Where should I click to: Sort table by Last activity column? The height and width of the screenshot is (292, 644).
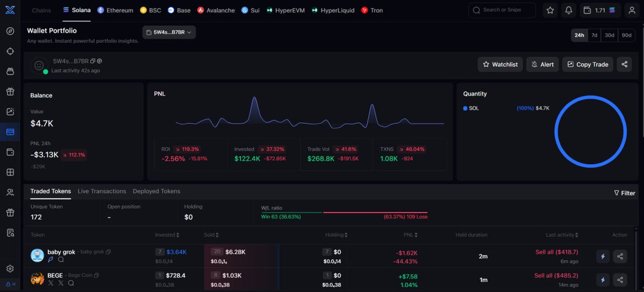pos(562,235)
